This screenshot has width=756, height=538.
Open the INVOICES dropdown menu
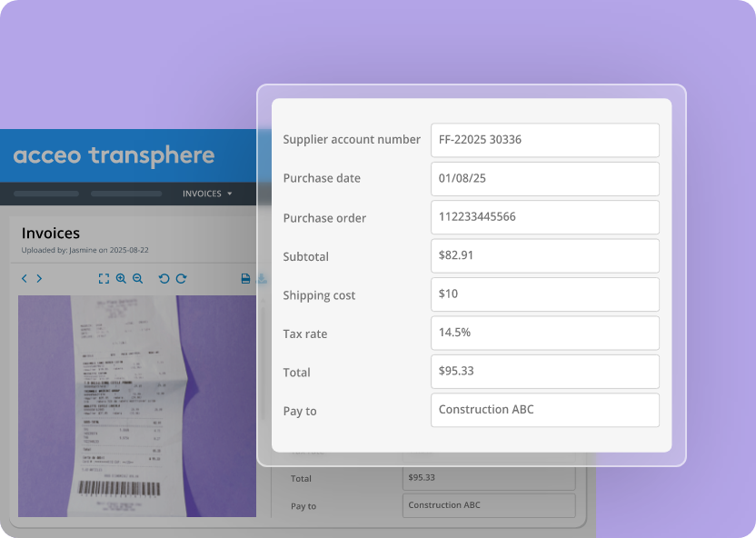click(207, 194)
